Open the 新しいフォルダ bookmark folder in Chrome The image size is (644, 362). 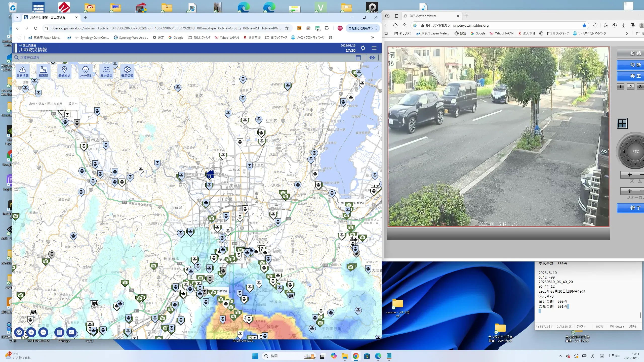[199, 37]
